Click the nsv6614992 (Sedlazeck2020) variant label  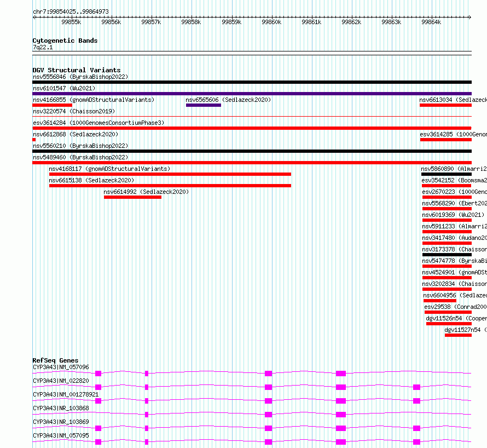point(146,192)
